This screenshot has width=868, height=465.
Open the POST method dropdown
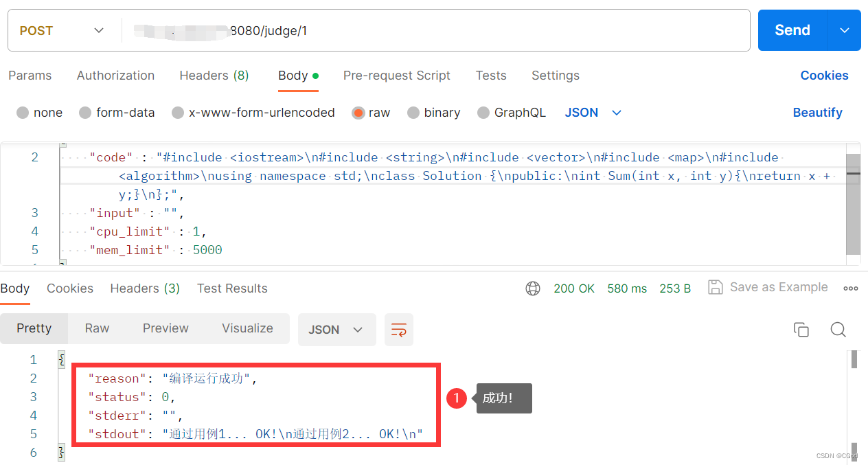coord(62,30)
